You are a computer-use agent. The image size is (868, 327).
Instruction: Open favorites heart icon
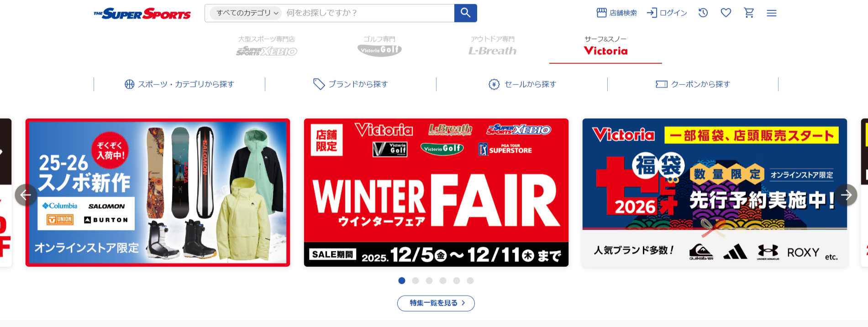click(x=726, y=13)
